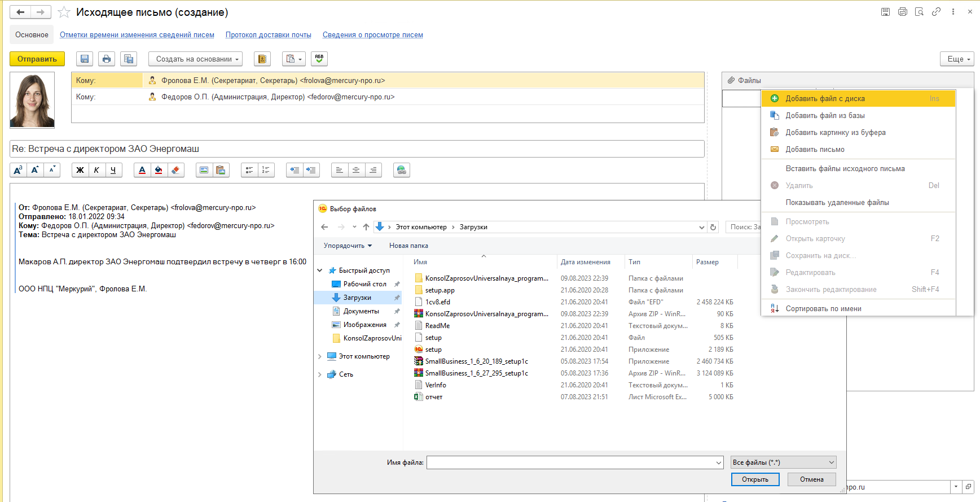This screenshot has height=502, width=980.
Task: Open the address book icon
Action: [x=262, y=59]
